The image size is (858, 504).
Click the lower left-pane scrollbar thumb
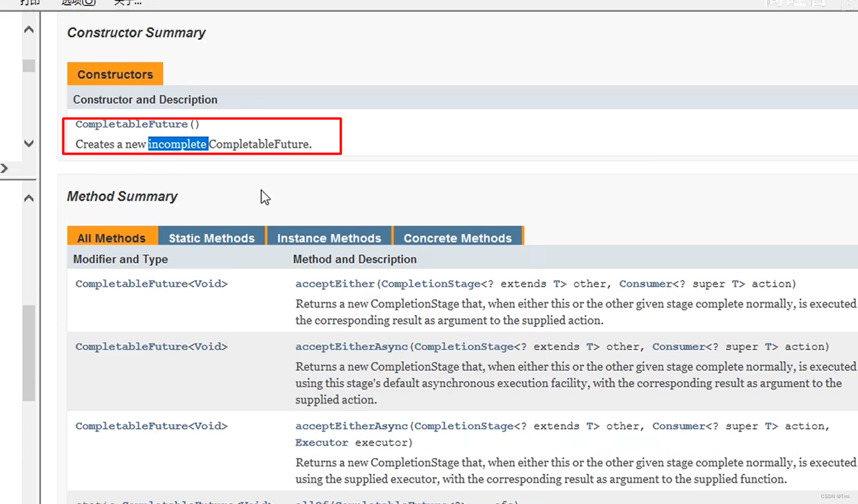click(x=29, y=353)
